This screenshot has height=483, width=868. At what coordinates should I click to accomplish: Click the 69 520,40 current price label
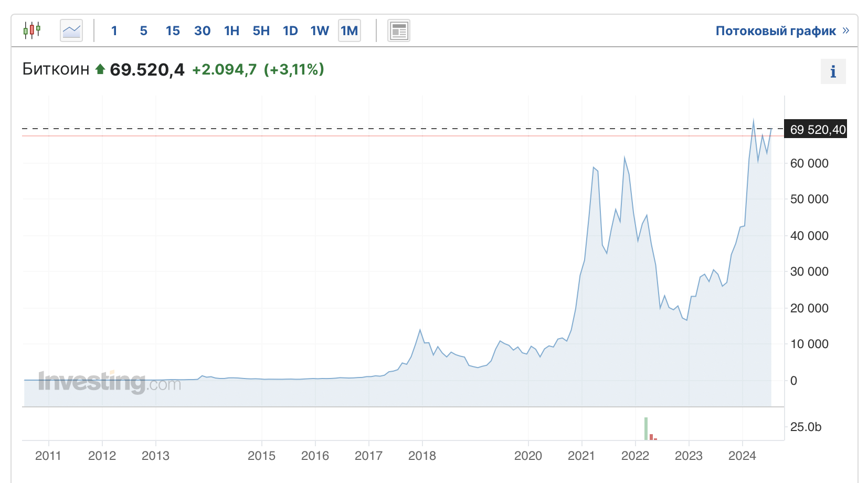pyautogui.click(x=817, y=130)
